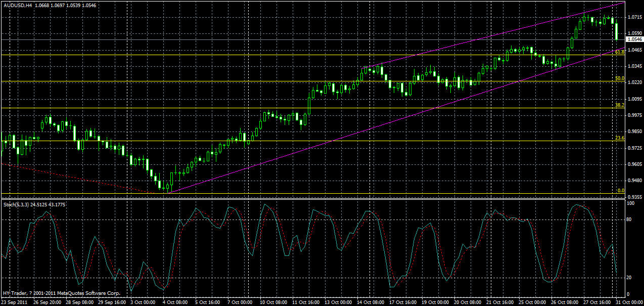Click the MetaQuotes Software Corp copyright text
The width and height of the screenshot is (644, 306).
coord(61,292)
